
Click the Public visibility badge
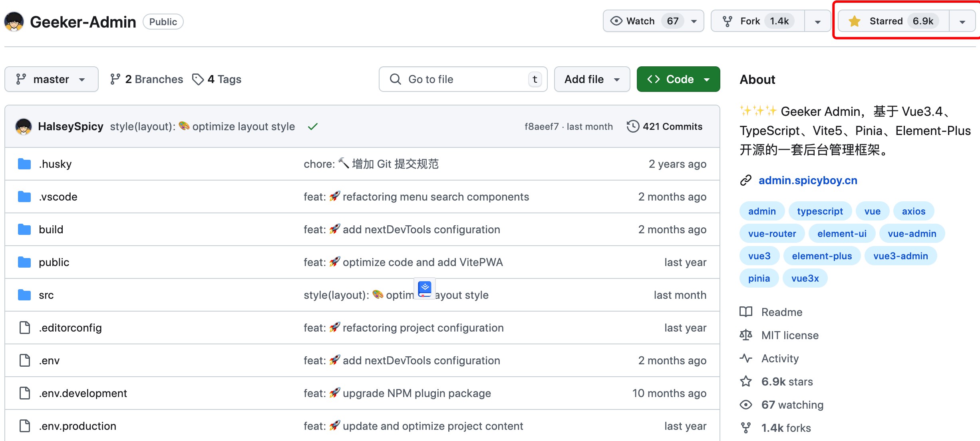click(163, 22)
